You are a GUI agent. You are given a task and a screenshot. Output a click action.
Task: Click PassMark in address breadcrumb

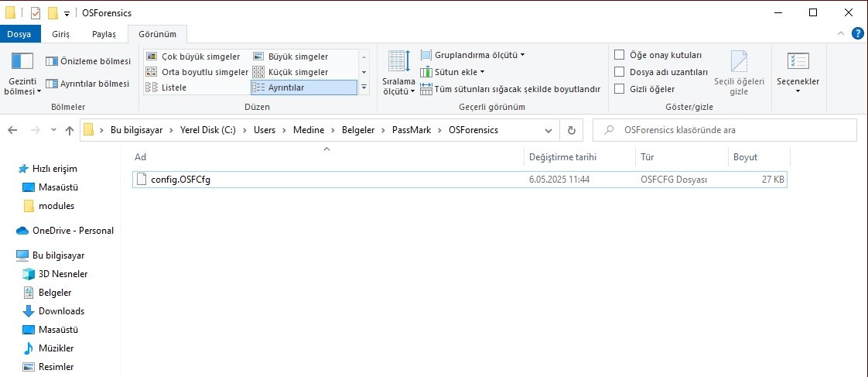pyautogui.click(x=412, y=131)
